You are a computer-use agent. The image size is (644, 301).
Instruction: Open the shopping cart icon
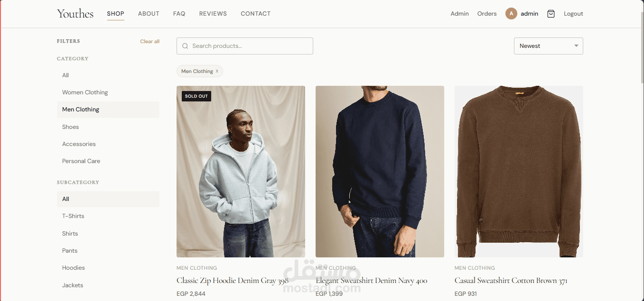[551, 14]
